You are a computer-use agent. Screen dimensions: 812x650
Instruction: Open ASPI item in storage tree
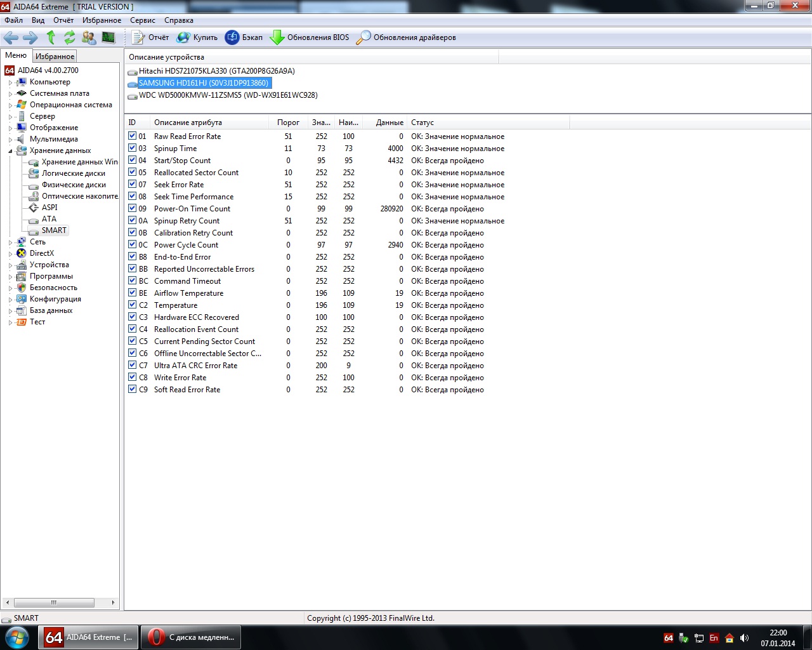click(49, 208)
